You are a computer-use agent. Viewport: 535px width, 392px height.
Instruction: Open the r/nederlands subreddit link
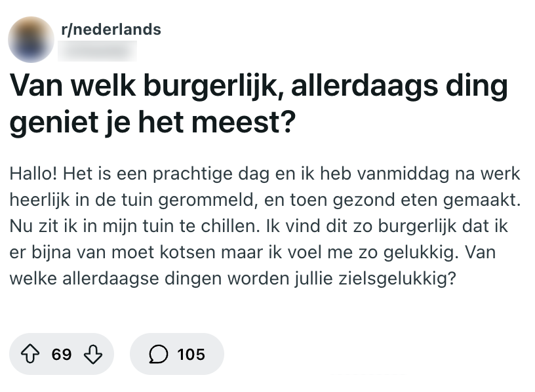coord(109,29)
